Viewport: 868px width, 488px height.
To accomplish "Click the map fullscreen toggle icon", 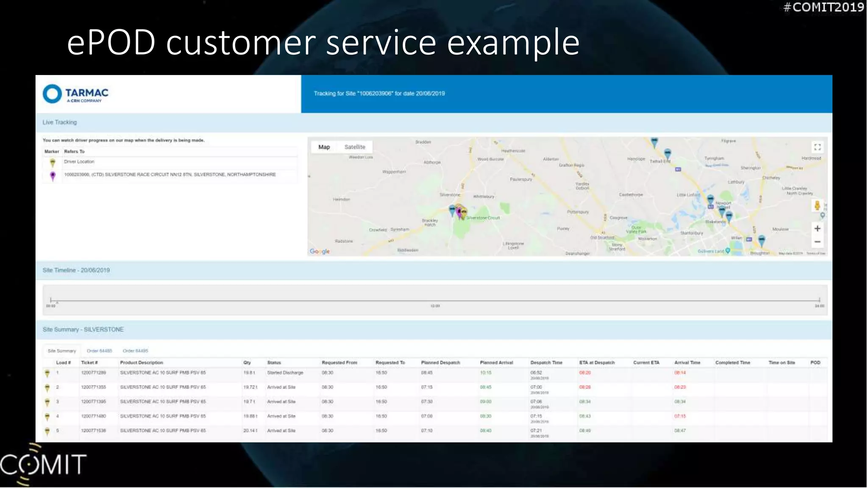I will pyautogui.click(x=817, y=147).
